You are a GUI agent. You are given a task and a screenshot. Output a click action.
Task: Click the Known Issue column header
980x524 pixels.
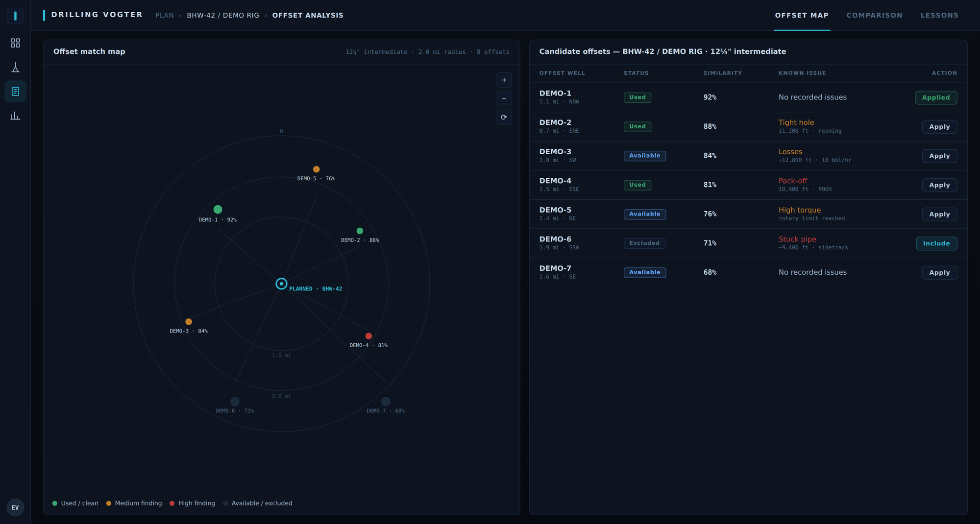click(x=802, y=73)
